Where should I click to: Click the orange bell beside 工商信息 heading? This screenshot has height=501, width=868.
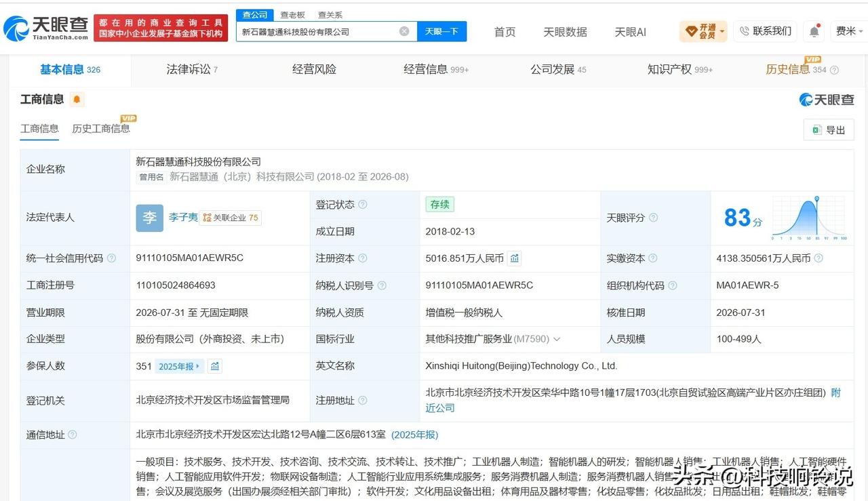[77, 100]
